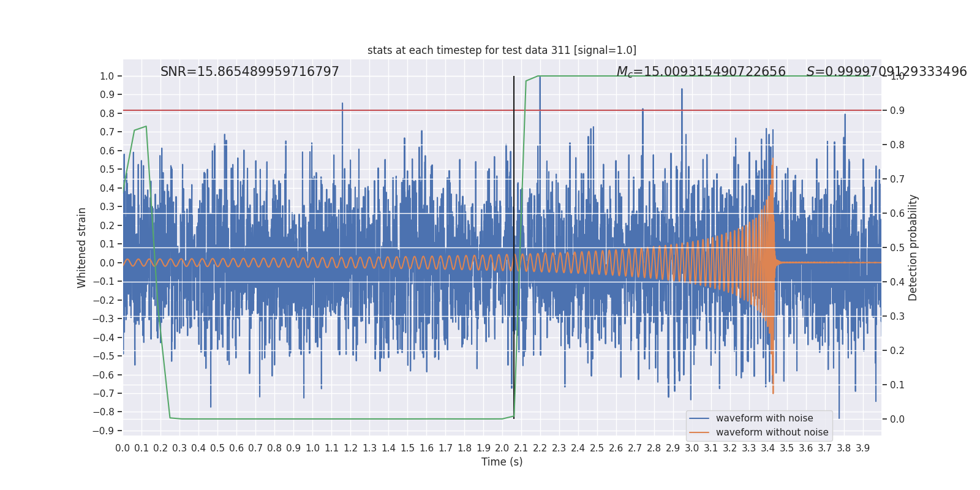Pick the orange line sample in the legend
Viewport: 980px width, 490px height.
[x=699, y=432]
